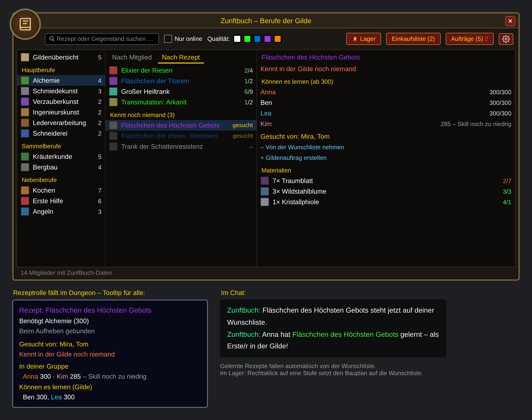The height and width of the screenshot is (420, 532).
Task: Filter by orange quality swatch
Action: [x=278, y=39]
